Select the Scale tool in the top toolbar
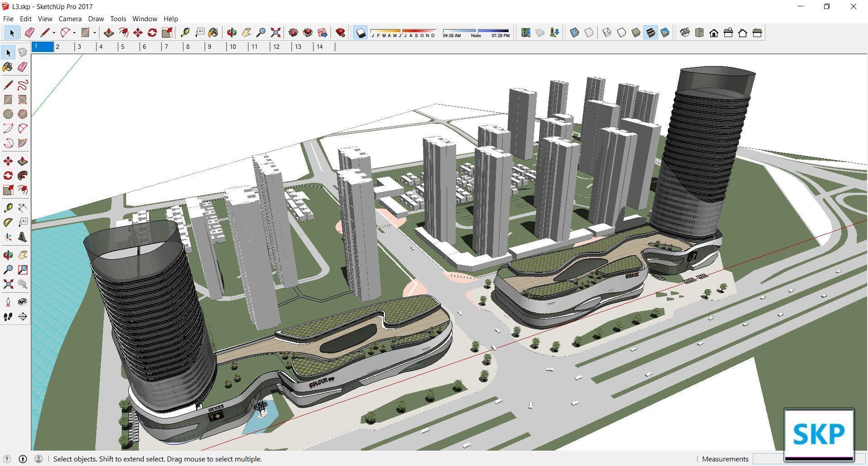The image size is (868, 466). click(x=167, y=33)
